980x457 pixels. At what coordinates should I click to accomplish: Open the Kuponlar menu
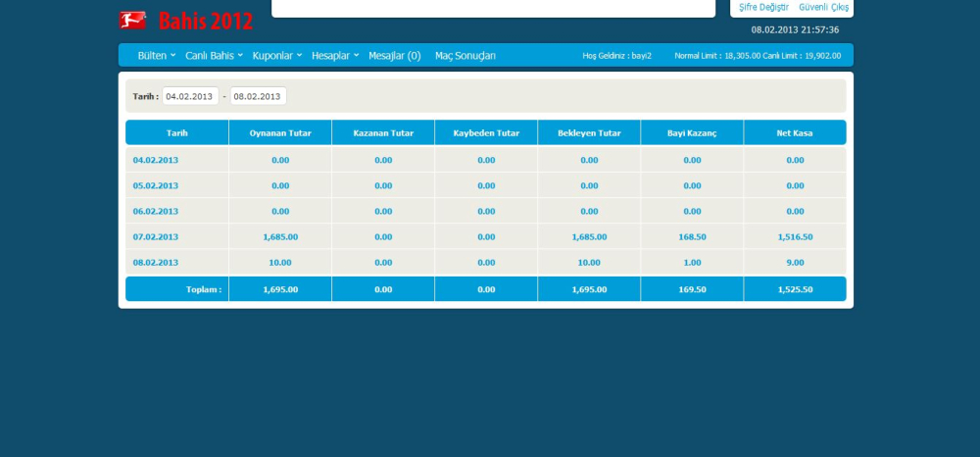[272, 56]
